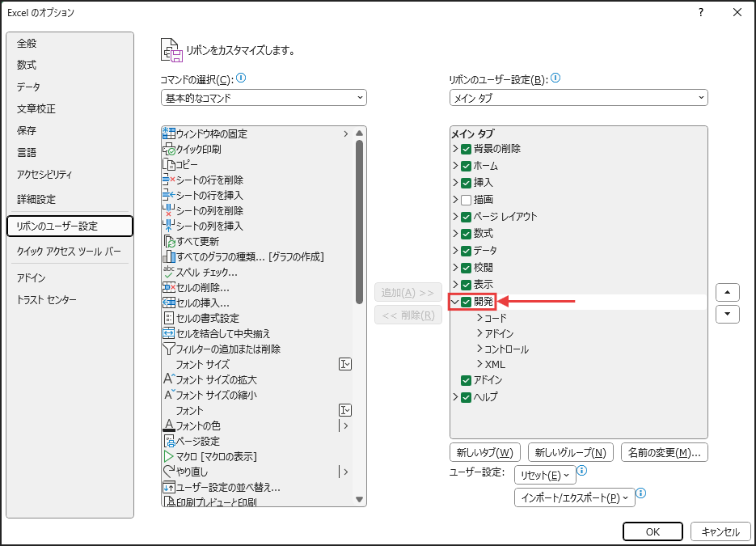Open the インポート/エクスポート dropdown

[x=575, y=497]
